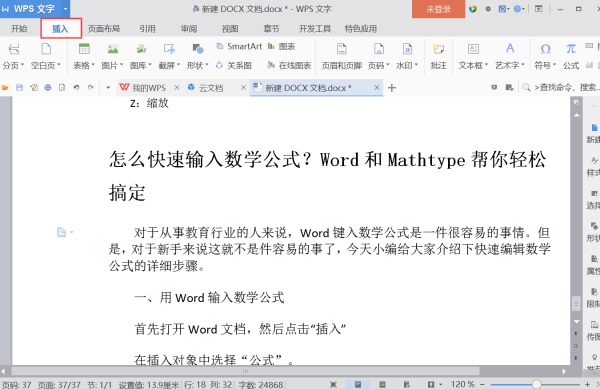This screenshot has height=389, width=600.
Task: Select outline view in status bar
Action: [382, 384]
